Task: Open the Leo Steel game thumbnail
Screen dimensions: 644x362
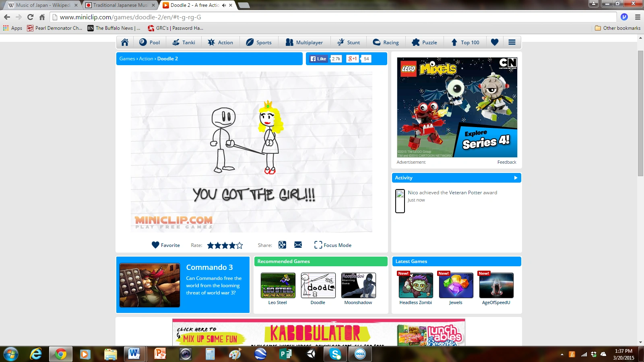Action: click(x=278, y=286)
